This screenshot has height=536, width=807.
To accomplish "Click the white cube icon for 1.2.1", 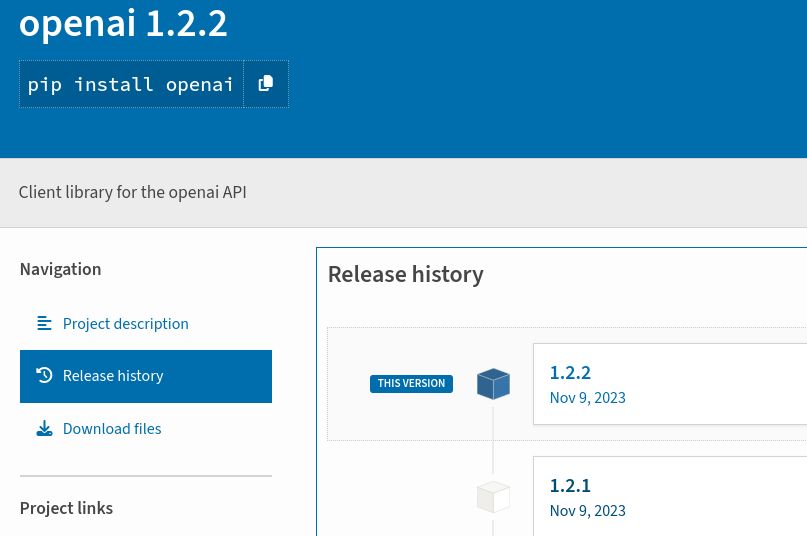I will 493,497.
